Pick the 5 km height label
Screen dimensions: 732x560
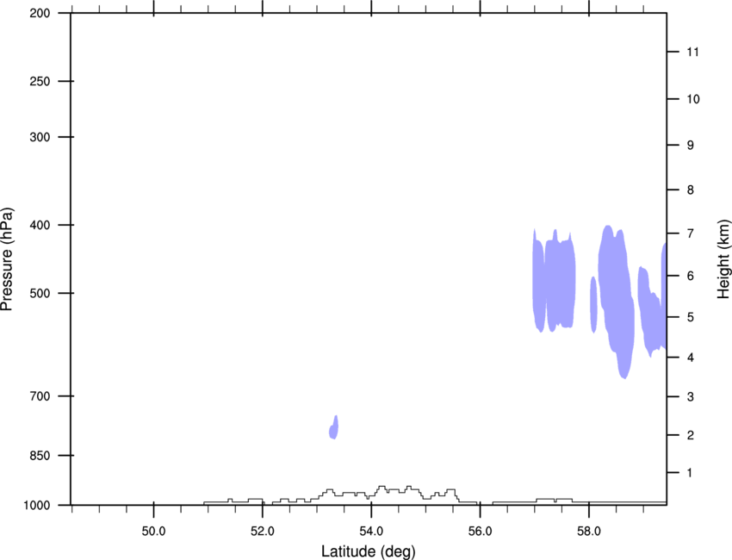[691, 317]
